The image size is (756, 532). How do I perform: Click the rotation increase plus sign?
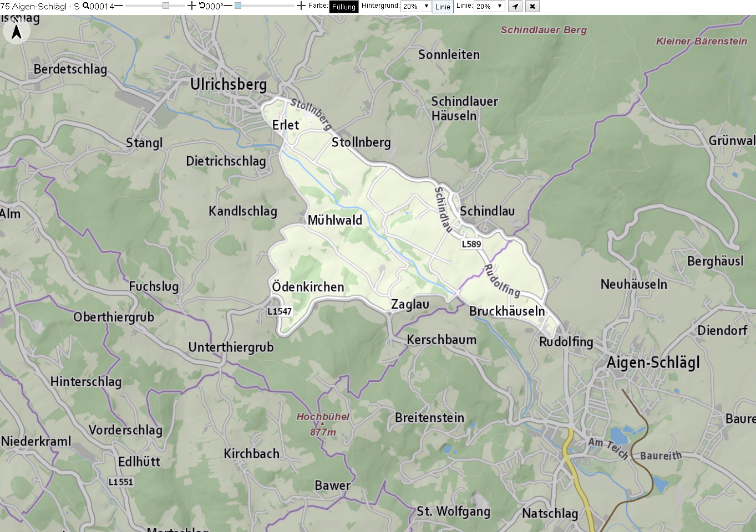[x=301, y=6]
